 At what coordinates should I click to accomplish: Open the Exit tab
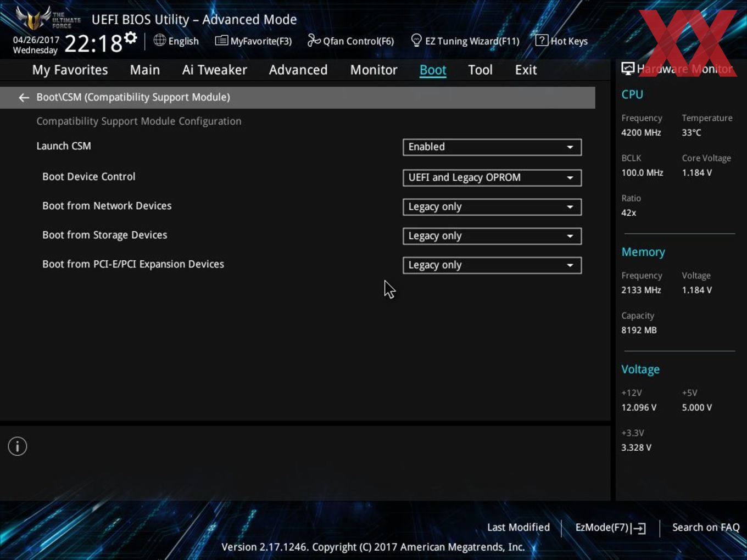[526, 70]
